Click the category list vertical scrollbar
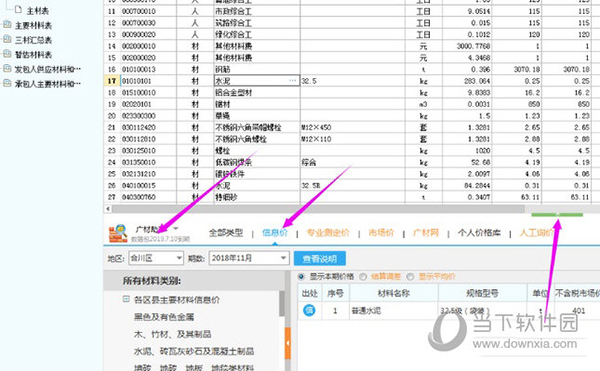 pos(282,304)
